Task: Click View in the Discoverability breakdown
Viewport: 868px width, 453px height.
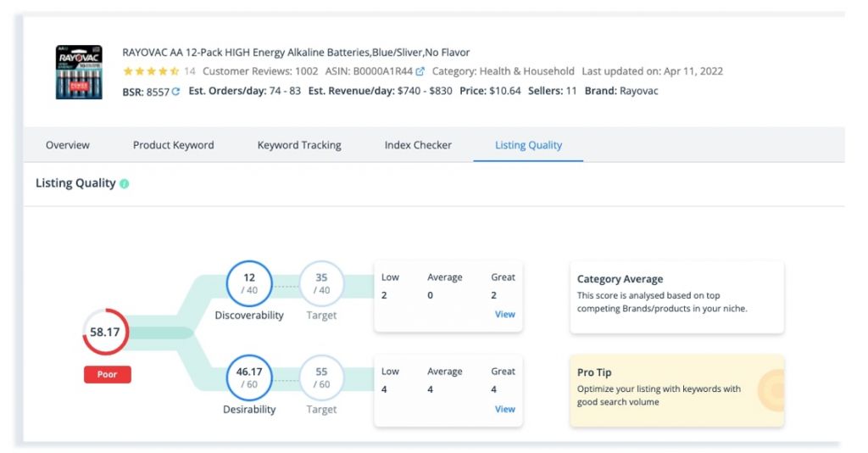Action: click(x=505, y=314)
